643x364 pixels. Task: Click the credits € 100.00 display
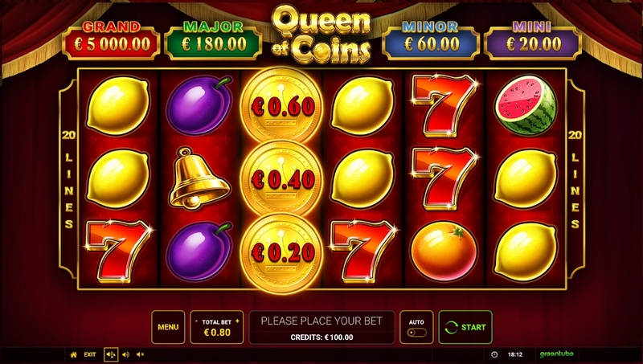coord(322,337)
